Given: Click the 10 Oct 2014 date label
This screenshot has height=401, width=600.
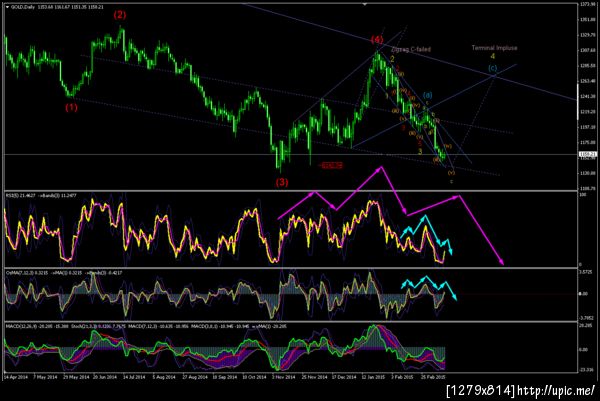Looking at the screenshot, I should coord(254,377).
